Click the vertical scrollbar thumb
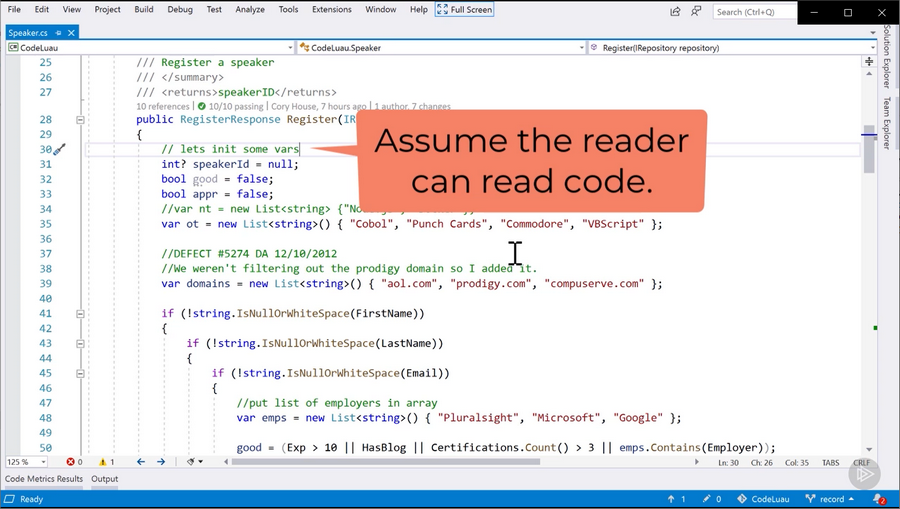This screenshot has height=509, width=900. 869,149
